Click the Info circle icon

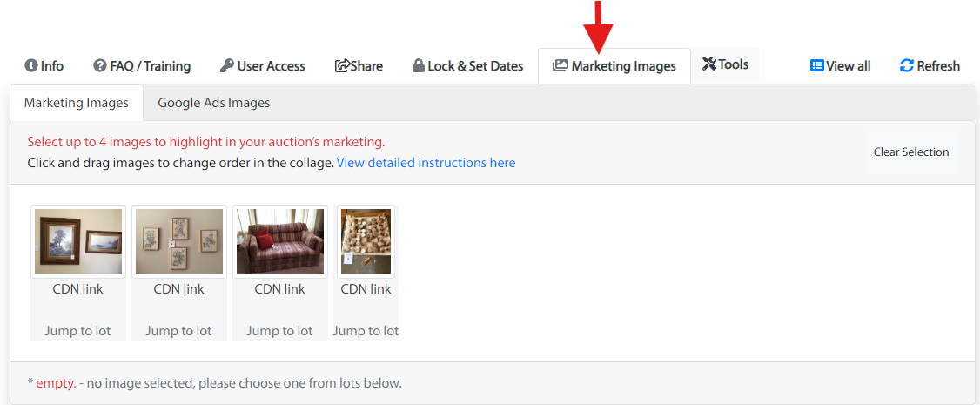30,65
